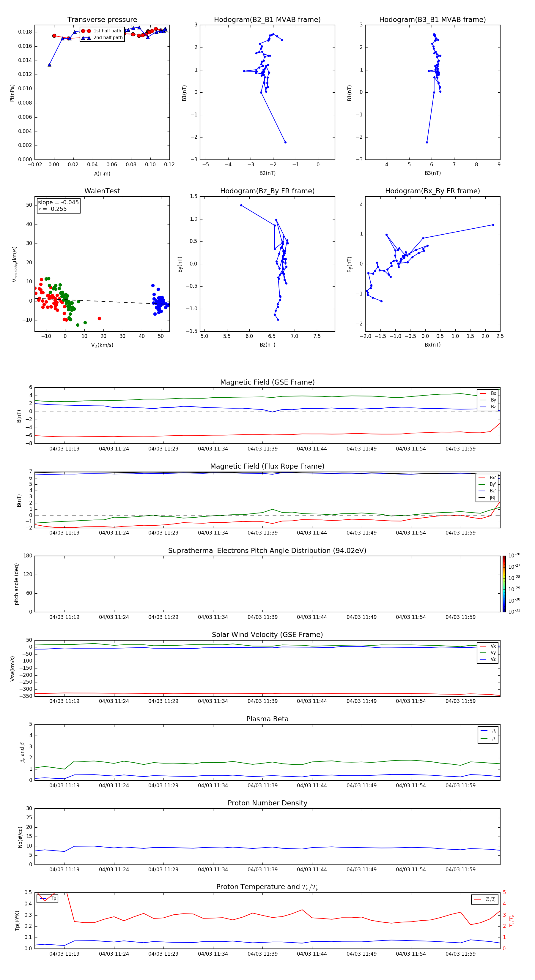Viewport: 535px width, 980px height.
Task: Click "04/03 11:39" tick under Proton Number Density
Action: pyautogui.click(x=262, y=869)
